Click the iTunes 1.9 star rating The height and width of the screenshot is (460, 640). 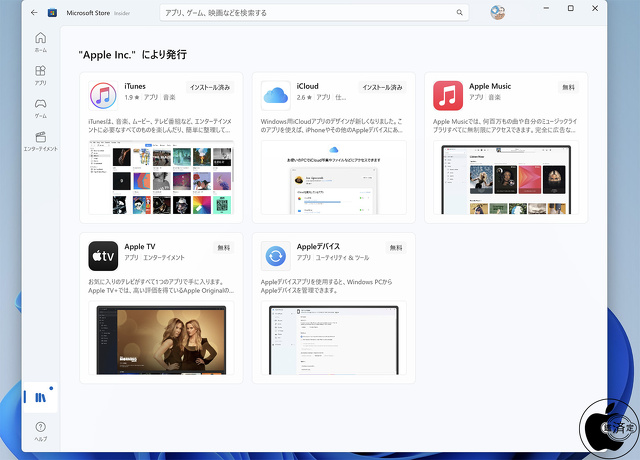coord(132,97)
